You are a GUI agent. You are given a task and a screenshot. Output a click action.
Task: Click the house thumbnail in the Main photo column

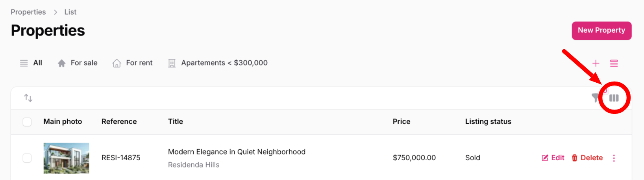(x=66, y=158)
